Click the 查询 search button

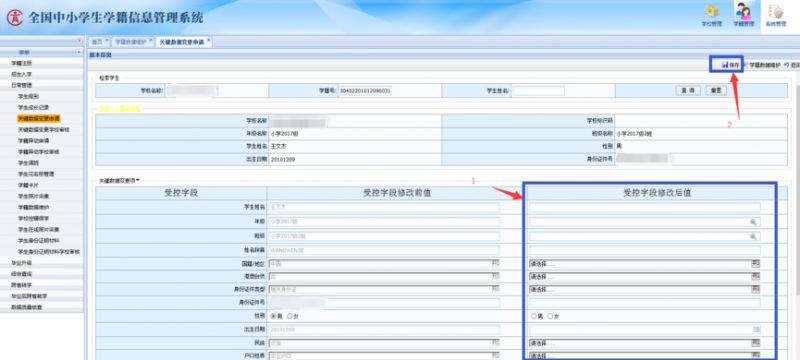(688, 90)
